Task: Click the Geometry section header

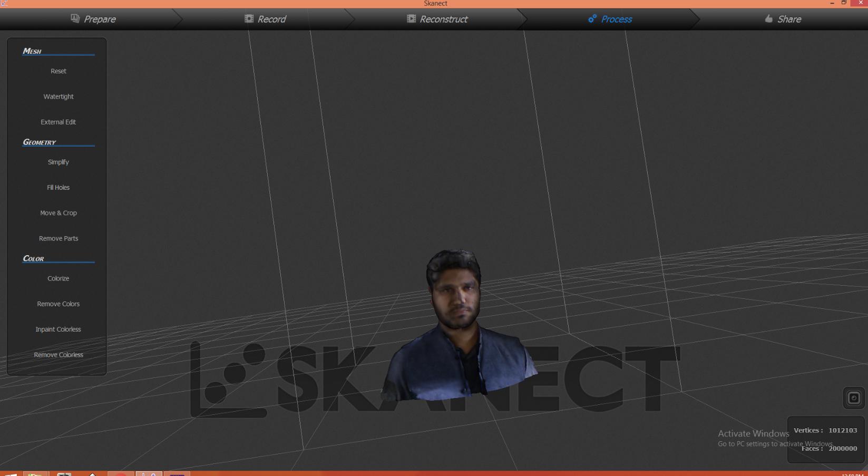Action: [40, 142]
